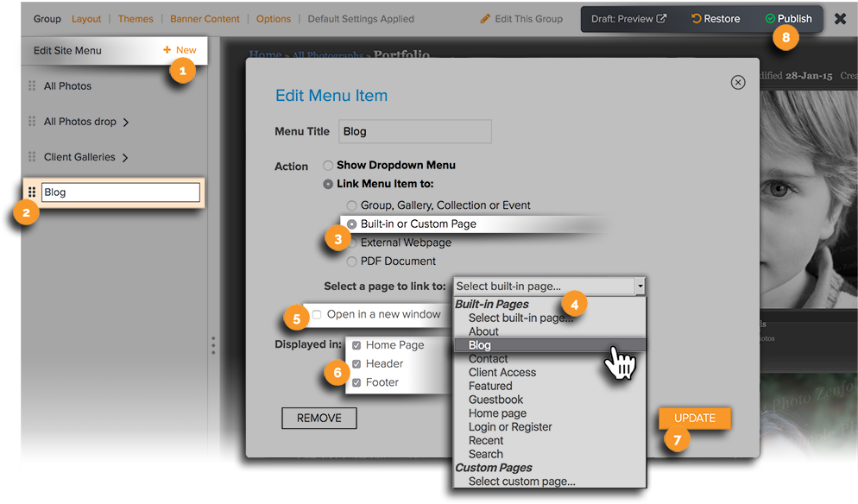Close the Edit Menu Item dialog
Screen dimensions: 858x504
[738, 82]
